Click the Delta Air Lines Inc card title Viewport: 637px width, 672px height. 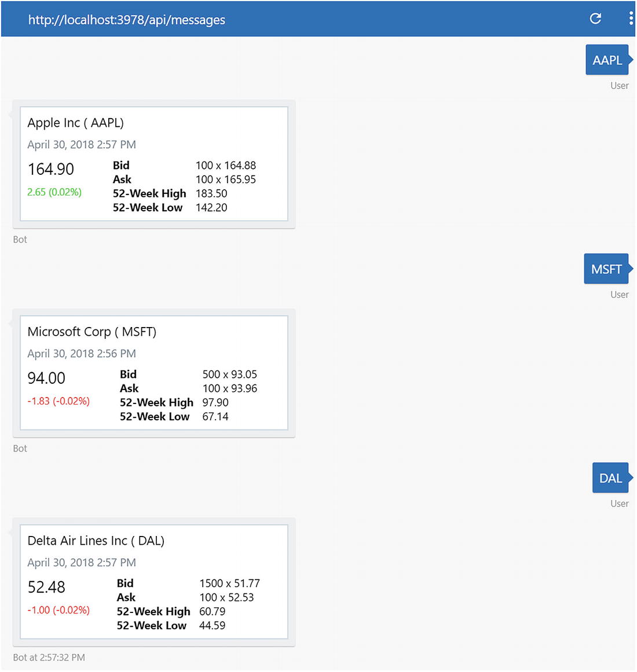tap(96, 541)
